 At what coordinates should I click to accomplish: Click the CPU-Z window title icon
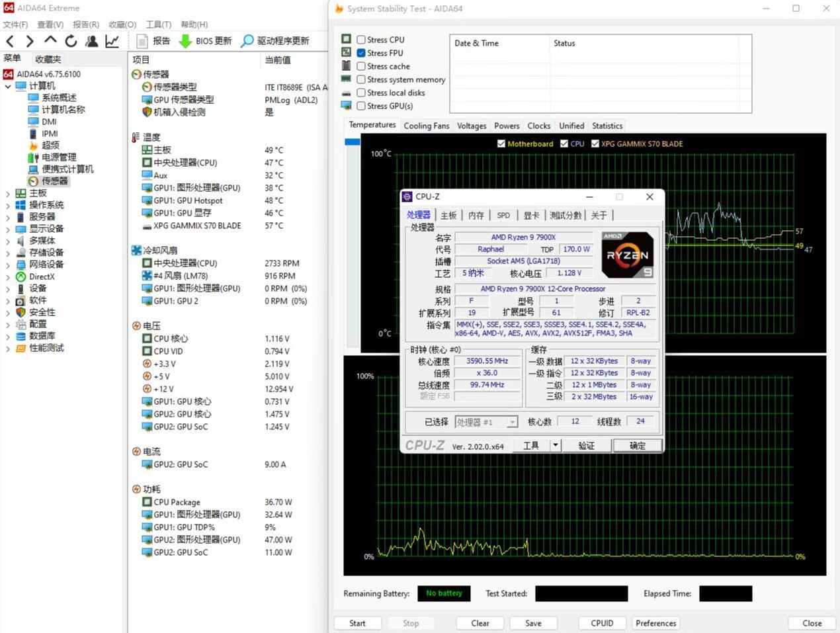[x=407, y=196]
